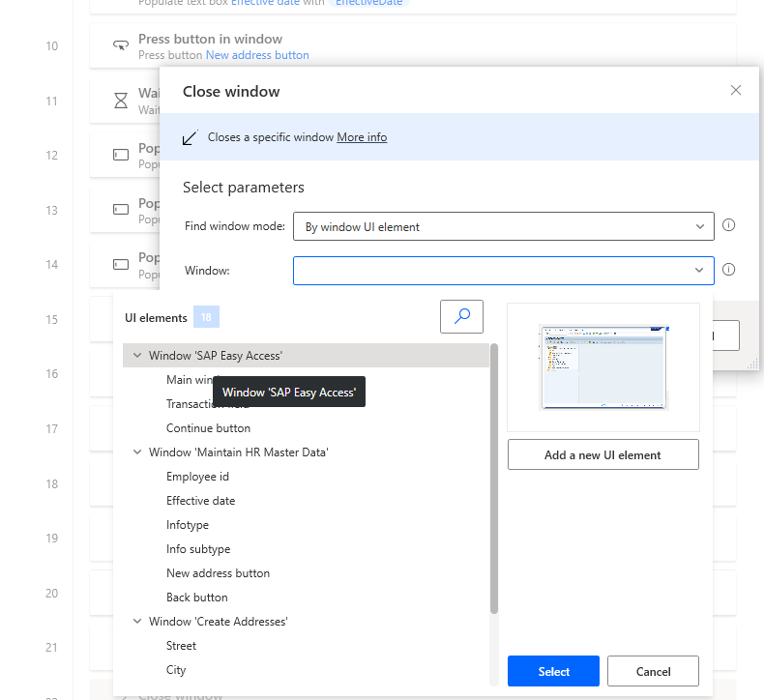Click the search magnifier icon in UI elements
This screenshot has width=764, height=700.
tap(461, 316)
